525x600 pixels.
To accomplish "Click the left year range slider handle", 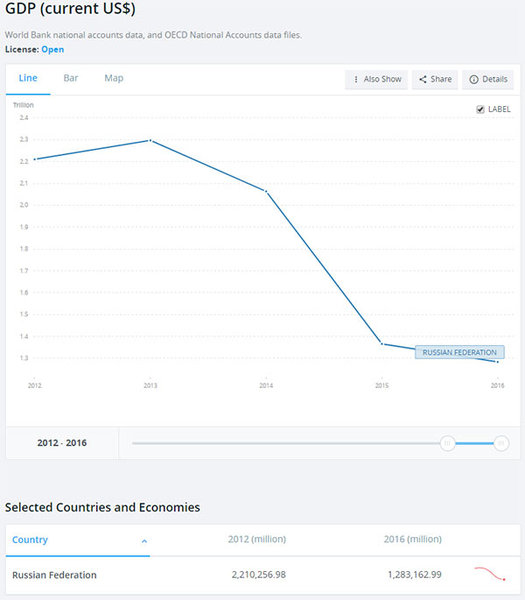I will coord(447,443).
